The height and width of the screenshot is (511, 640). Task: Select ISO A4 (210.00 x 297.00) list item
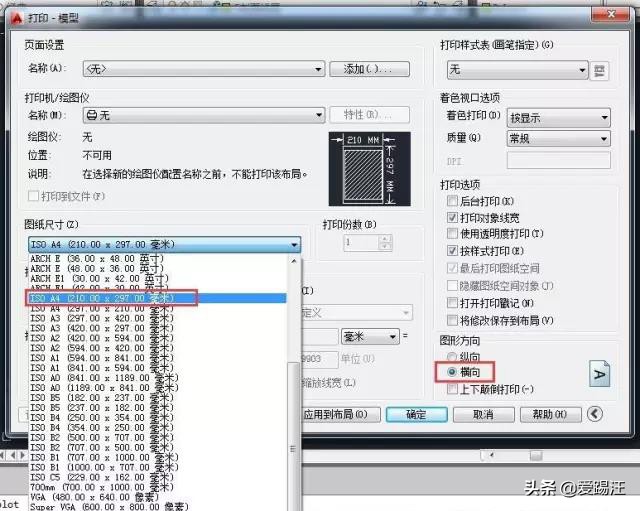click(x=158, y=298)
